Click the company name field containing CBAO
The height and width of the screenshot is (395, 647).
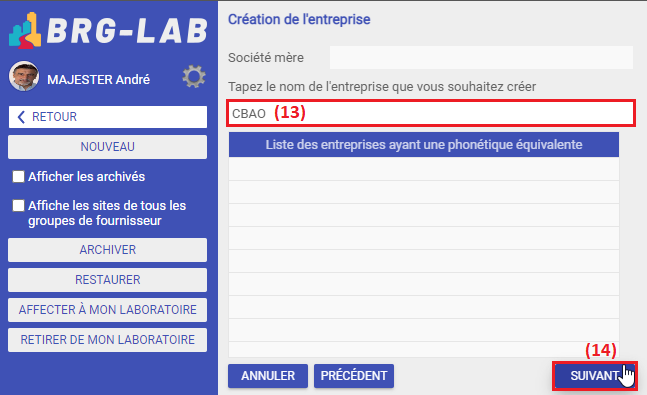431,113
